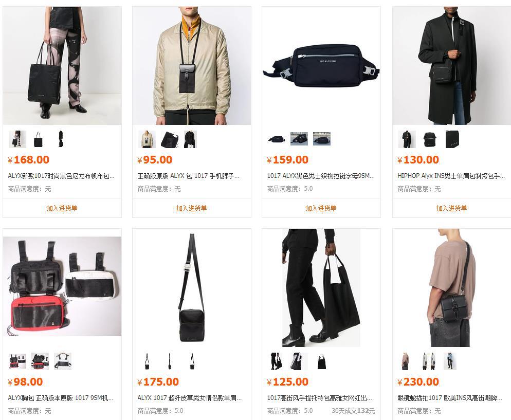
Task: Select the second thumbnail of the navy waist bag
Action: 299,139
